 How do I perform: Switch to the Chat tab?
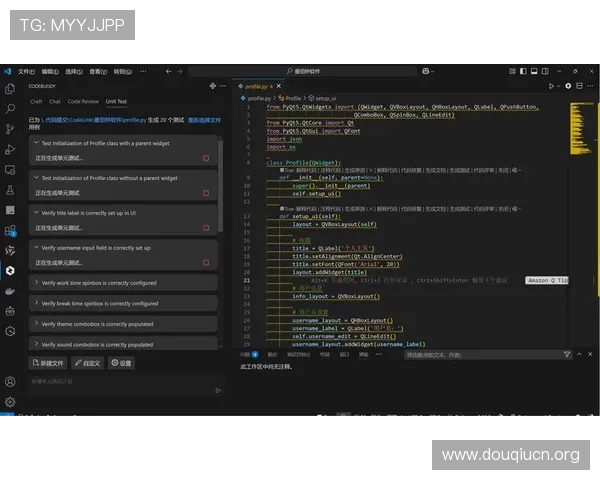[x=55, y=101]
